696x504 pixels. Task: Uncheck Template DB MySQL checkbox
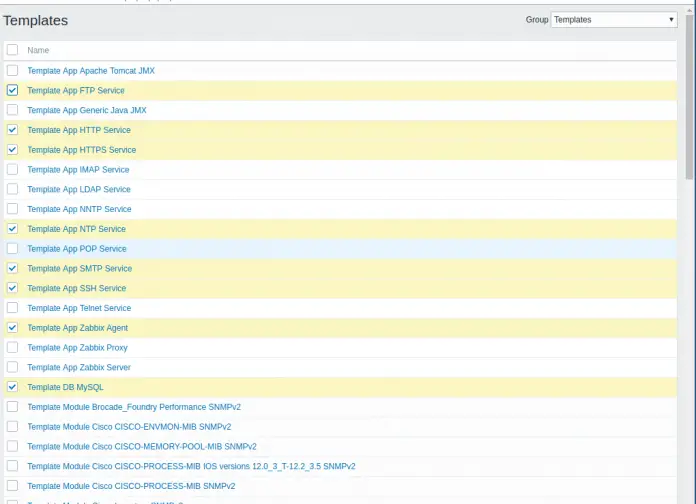pyautogui.click(x=12, y=387)
